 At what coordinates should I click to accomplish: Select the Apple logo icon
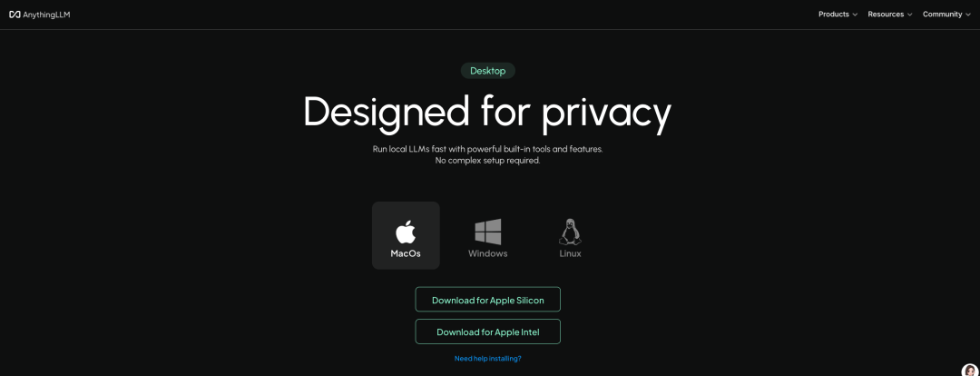coord(406,233)
